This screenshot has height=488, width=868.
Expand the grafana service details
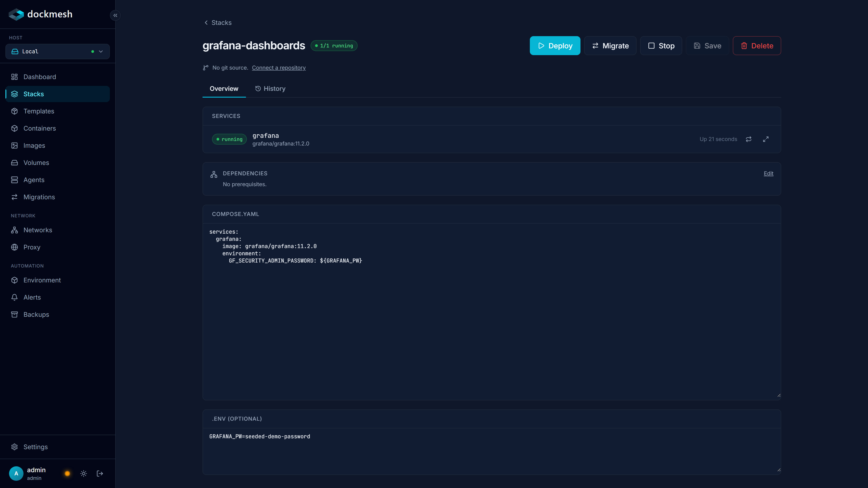pyautogui.click(x=766, y=139)
